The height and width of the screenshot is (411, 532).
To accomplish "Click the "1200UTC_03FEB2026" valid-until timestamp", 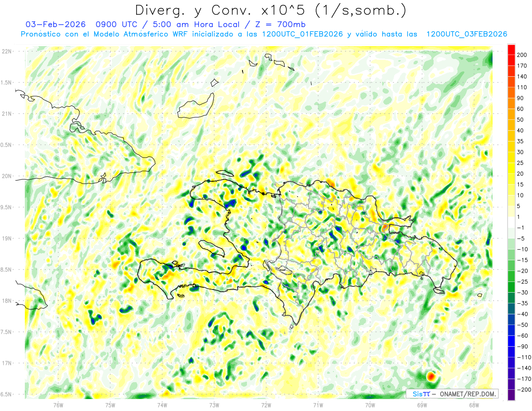I will [466, 34].
